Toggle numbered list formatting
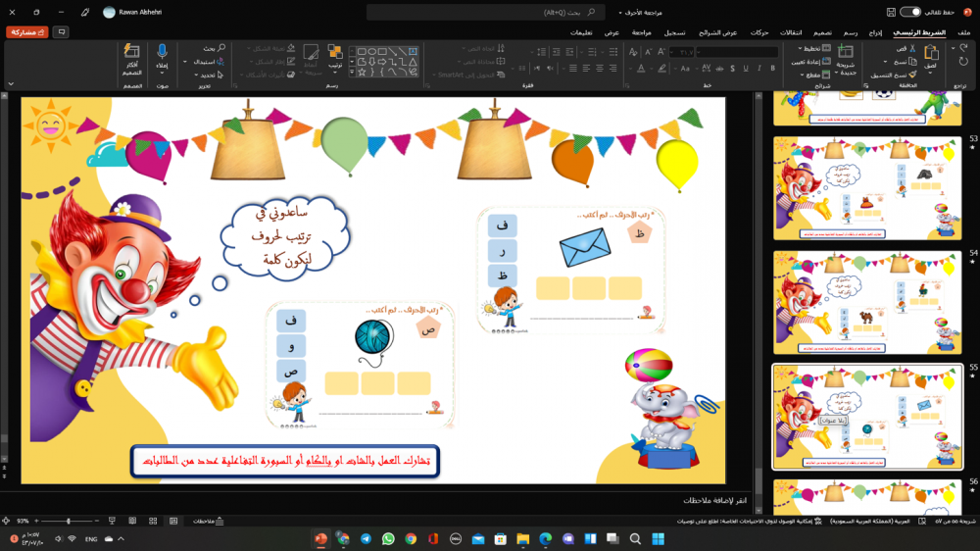 (x=592, y=52)
